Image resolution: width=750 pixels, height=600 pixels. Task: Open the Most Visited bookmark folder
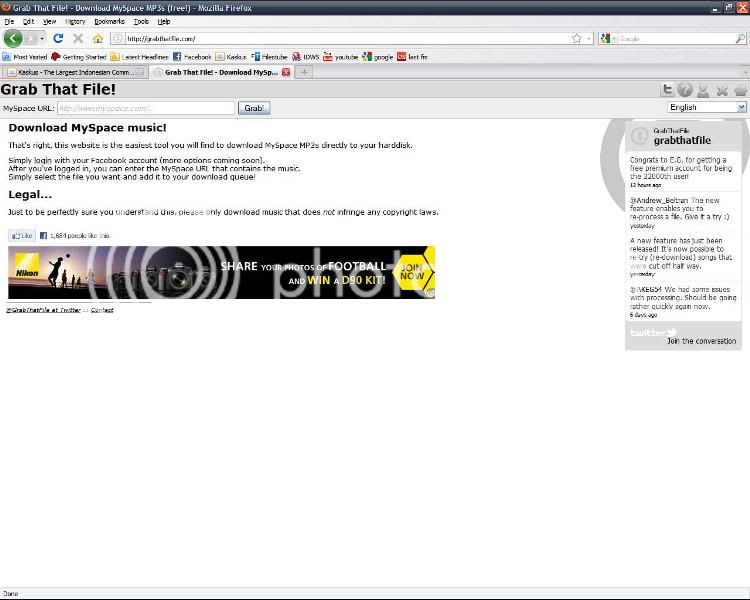(x=24, y=57)
